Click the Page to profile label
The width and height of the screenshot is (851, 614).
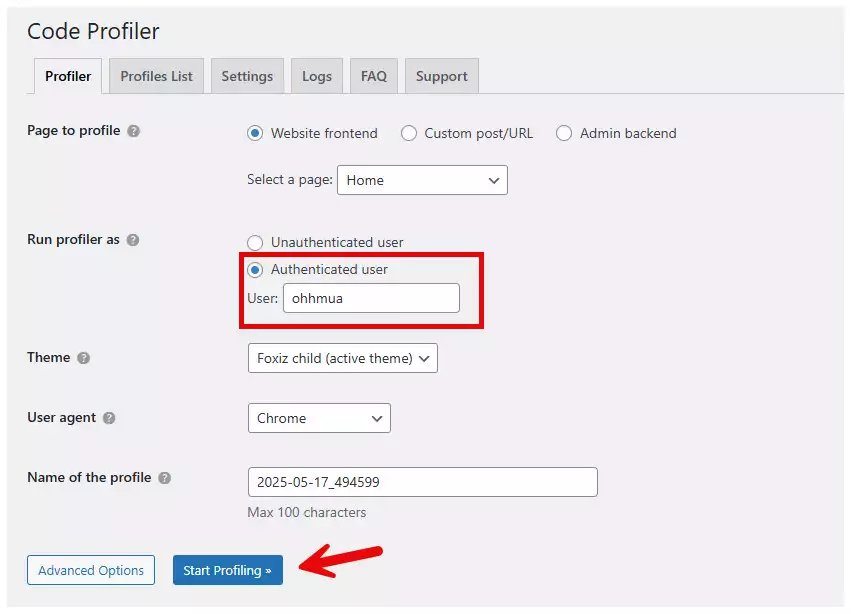tap(74, 131)
